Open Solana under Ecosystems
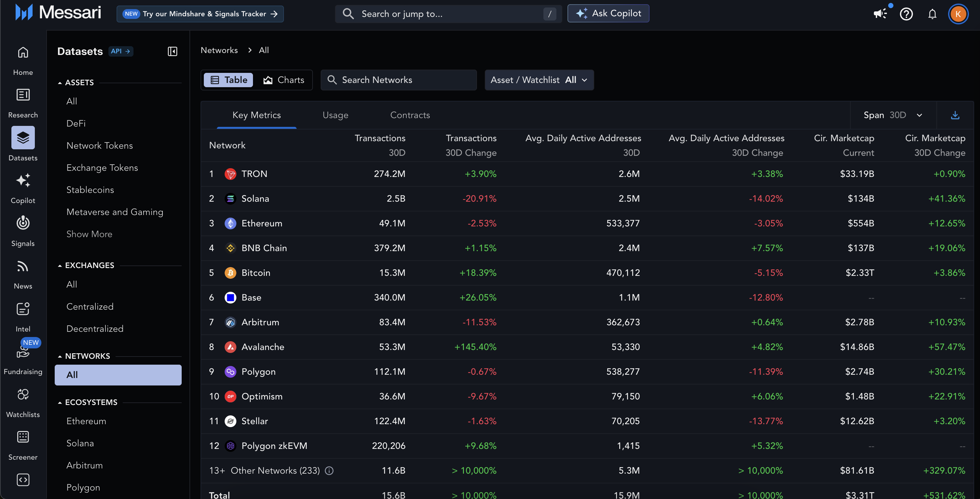Viewport: 980px width, 499px height. click(80, 443)
